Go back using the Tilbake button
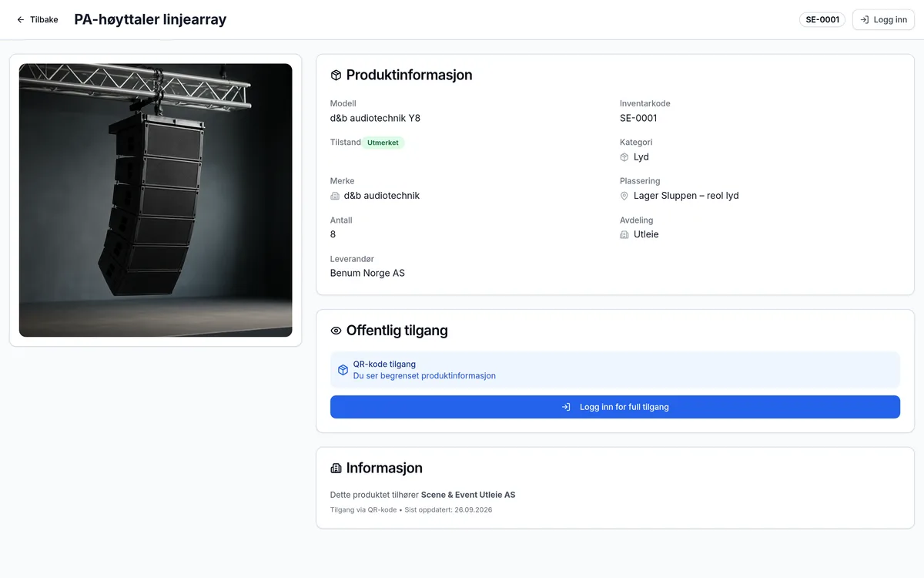The width and height of the screenshot is (924, 578). tap(37, 20)
